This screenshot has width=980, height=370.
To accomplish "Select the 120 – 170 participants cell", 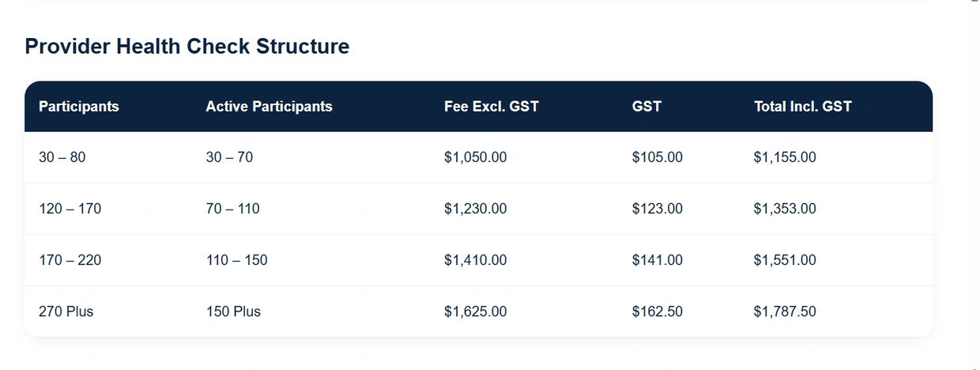I will (x=70, y=209).
